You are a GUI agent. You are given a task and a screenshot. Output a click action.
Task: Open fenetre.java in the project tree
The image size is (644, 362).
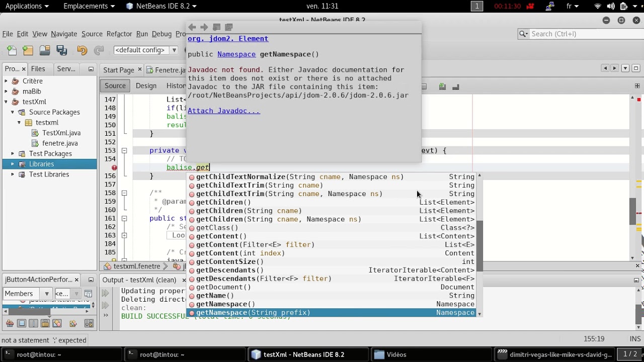pos(60,143)
